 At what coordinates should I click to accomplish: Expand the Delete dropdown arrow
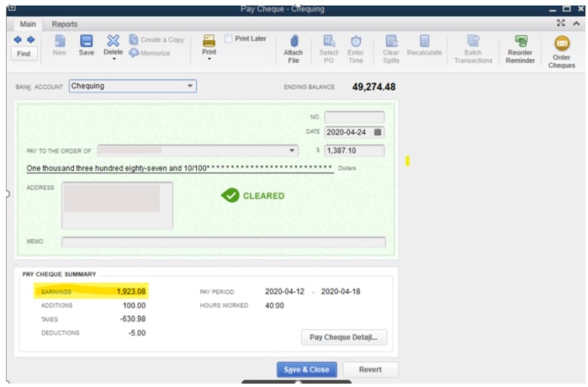tap(114, 59)
